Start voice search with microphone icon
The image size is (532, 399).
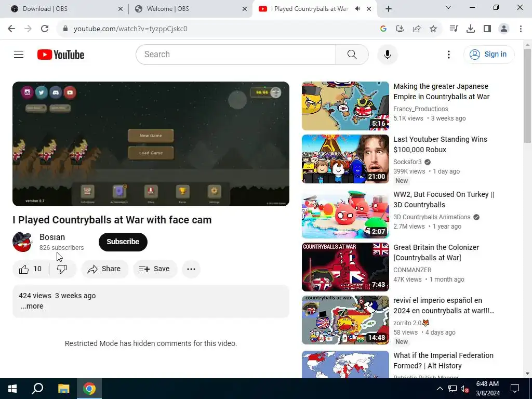pyautogui.click(x=388, y=54)
